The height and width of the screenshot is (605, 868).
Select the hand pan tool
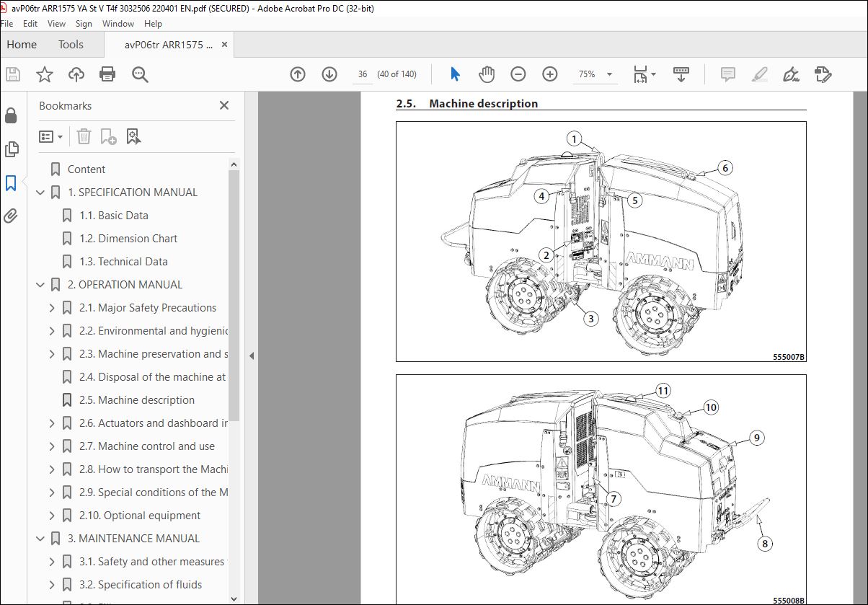pyautogui.click(x=487, y=74)
